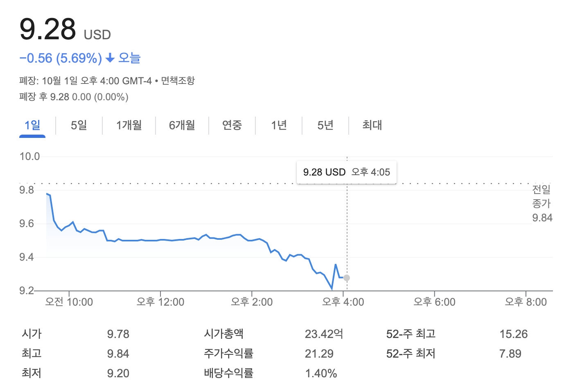Select the 1일 time range tab
Screen dimensions: 573x392
coord(32,125)
